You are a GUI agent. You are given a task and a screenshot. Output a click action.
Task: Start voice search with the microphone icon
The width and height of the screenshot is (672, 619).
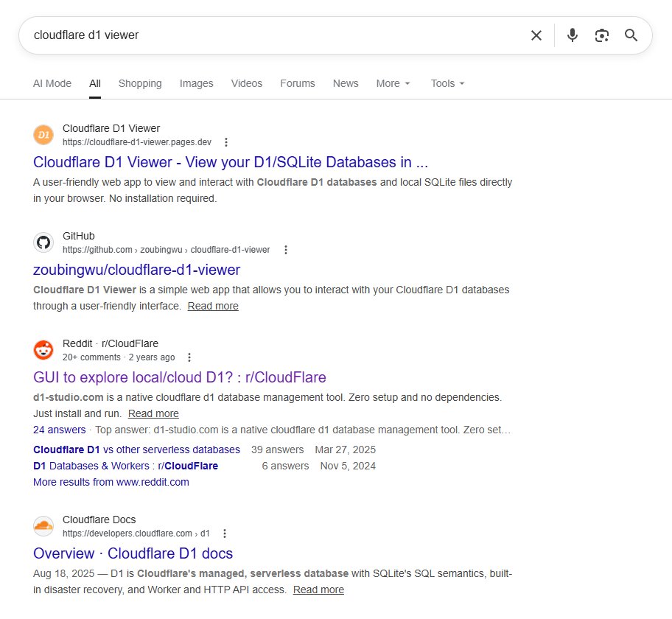572,35
